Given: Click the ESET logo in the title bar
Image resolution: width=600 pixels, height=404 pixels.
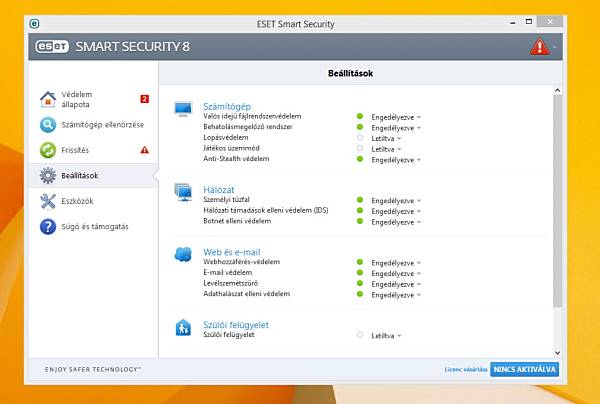Looking at the screenshot, I should click(x=34, y=24).
